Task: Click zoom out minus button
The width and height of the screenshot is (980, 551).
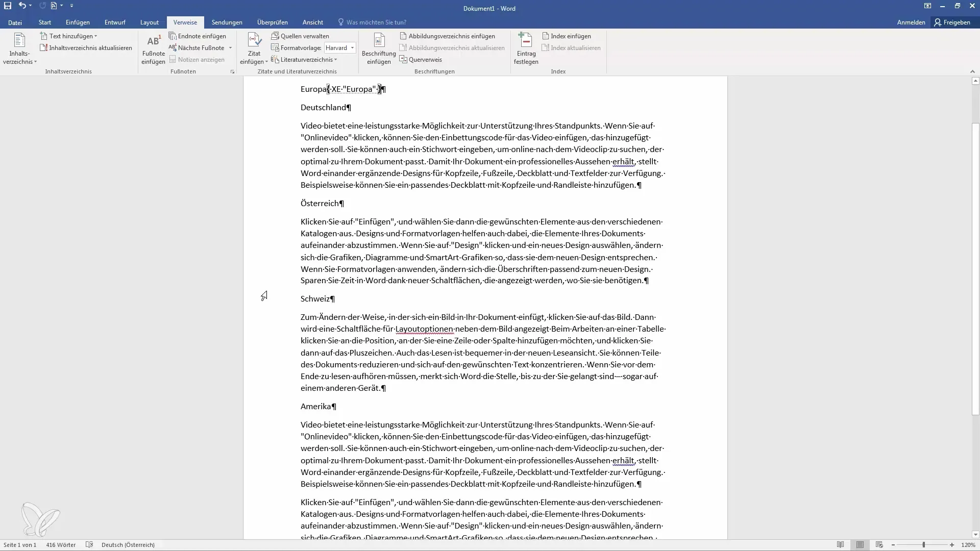Action: coord(893,545)
